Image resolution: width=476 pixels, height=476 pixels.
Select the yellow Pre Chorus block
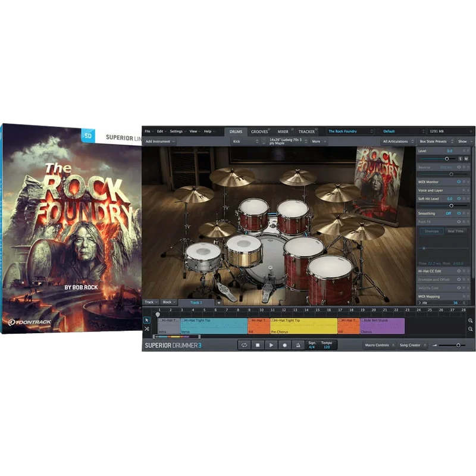tap(304, 326)
